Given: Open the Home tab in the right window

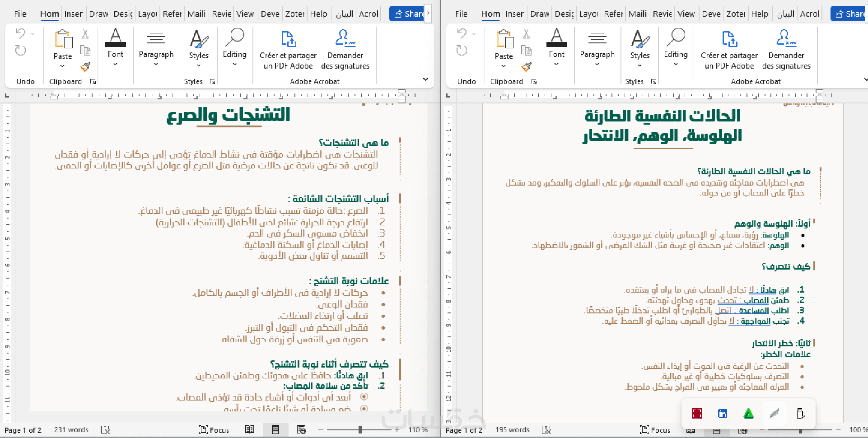Looking at the screenshot, I should [490, 14].
